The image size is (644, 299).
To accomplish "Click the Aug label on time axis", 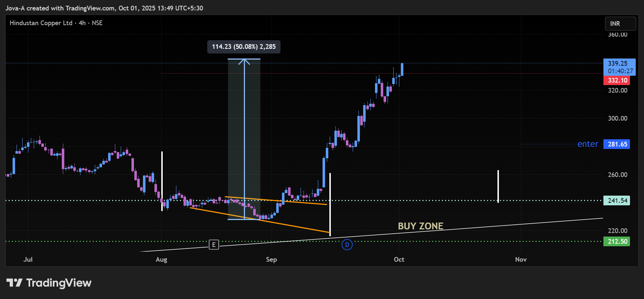I will click(161, 260).
